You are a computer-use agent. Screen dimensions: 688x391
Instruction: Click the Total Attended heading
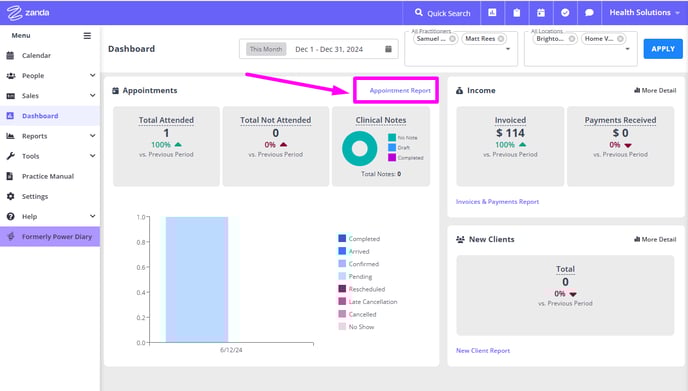(x=166, y=120)
